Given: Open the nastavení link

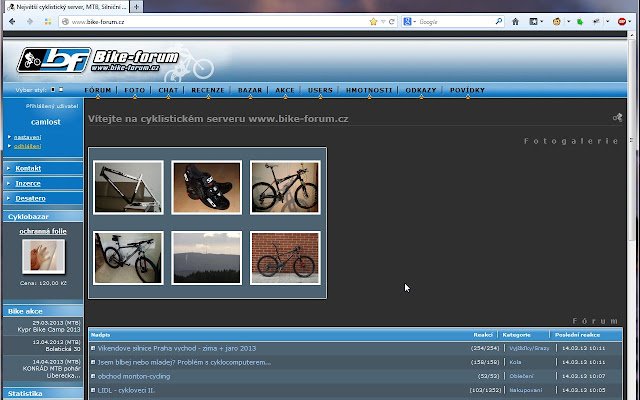Looking at the screenshot, I should click(27, 137).
